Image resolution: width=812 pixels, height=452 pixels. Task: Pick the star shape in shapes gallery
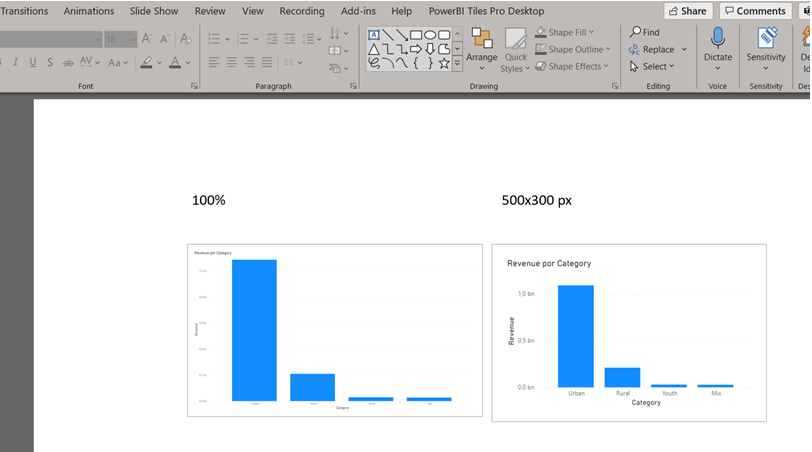tap(443, 63)
